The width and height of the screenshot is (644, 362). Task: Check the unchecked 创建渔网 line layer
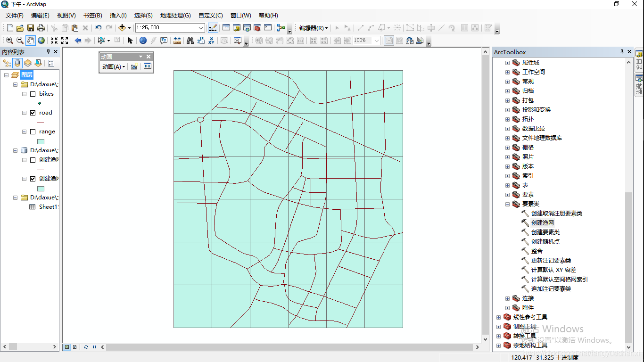[x=33, y=160]
